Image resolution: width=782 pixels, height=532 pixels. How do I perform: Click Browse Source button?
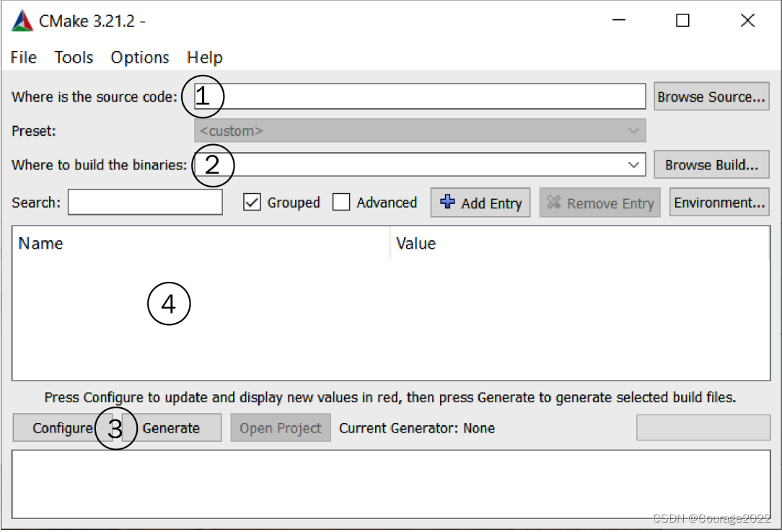pos(711,96)
